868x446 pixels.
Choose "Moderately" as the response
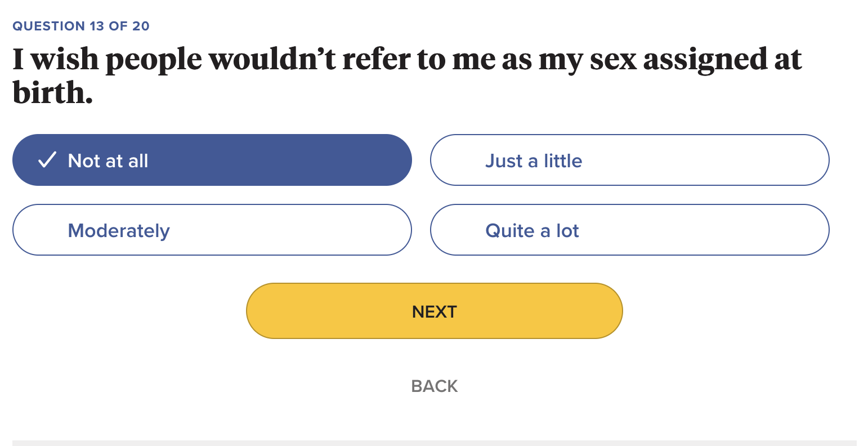[212, 230]
